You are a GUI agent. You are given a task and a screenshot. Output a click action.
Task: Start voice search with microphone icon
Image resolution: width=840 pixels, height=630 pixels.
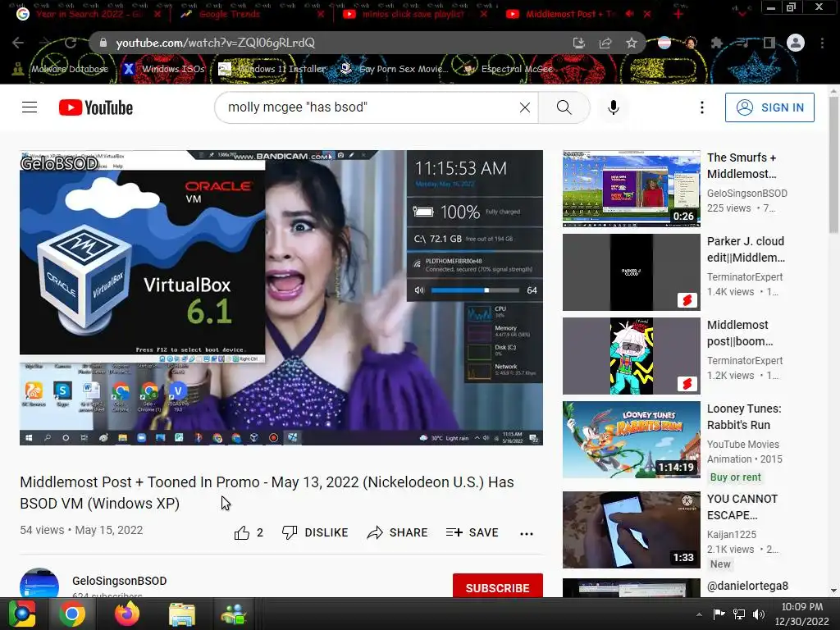[x=614, y=107]
